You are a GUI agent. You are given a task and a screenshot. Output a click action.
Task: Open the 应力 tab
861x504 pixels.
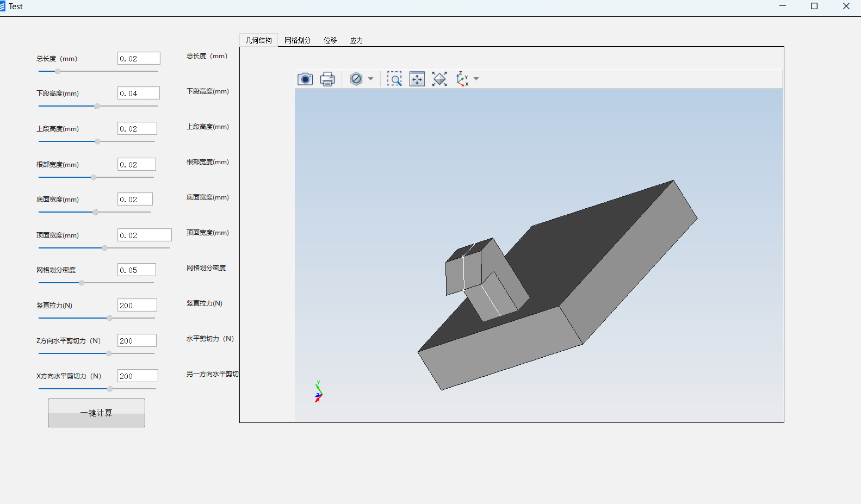[356, 40]
